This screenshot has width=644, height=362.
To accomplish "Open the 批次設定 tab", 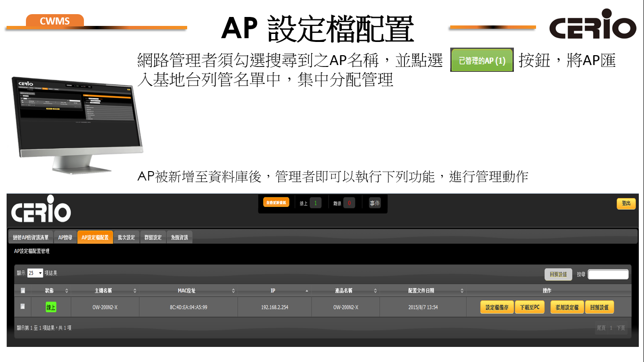I will tap(126, 238).
